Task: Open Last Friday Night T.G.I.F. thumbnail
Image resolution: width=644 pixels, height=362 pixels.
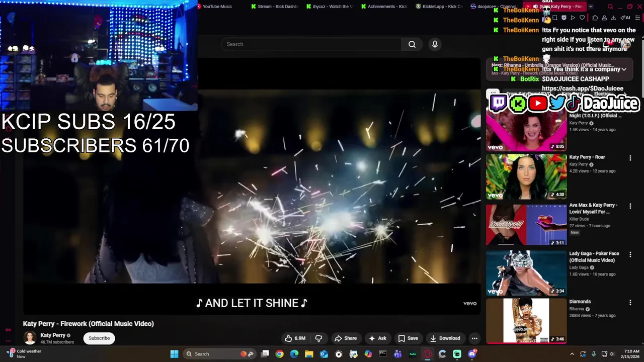Action: click(x=526, y=130)
